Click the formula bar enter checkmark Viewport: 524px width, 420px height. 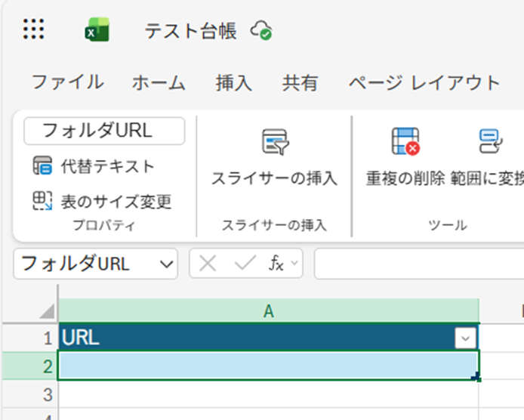point(245,264)
